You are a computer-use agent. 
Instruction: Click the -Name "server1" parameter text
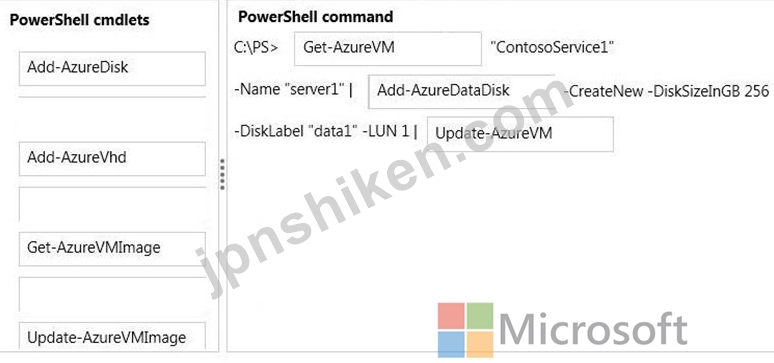294,91
